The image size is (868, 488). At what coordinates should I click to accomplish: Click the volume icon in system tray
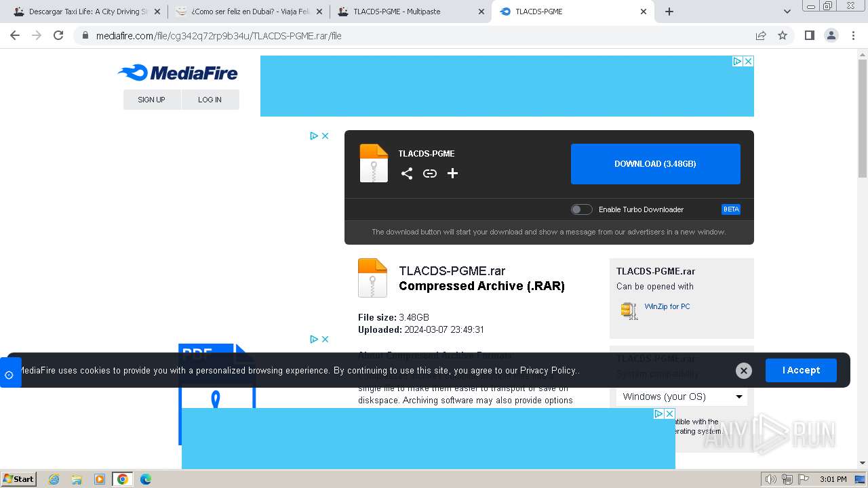click(x=771, y=479)
